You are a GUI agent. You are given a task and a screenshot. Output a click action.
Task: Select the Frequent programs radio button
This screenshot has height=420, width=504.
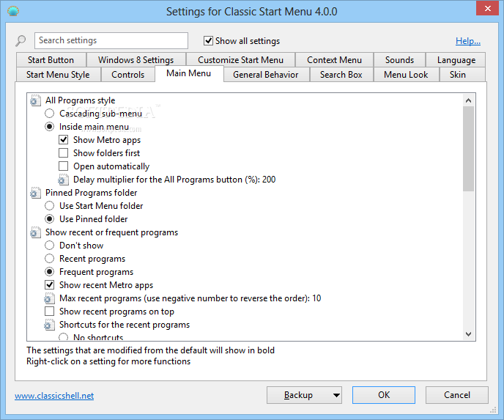[x=49, y=272]
